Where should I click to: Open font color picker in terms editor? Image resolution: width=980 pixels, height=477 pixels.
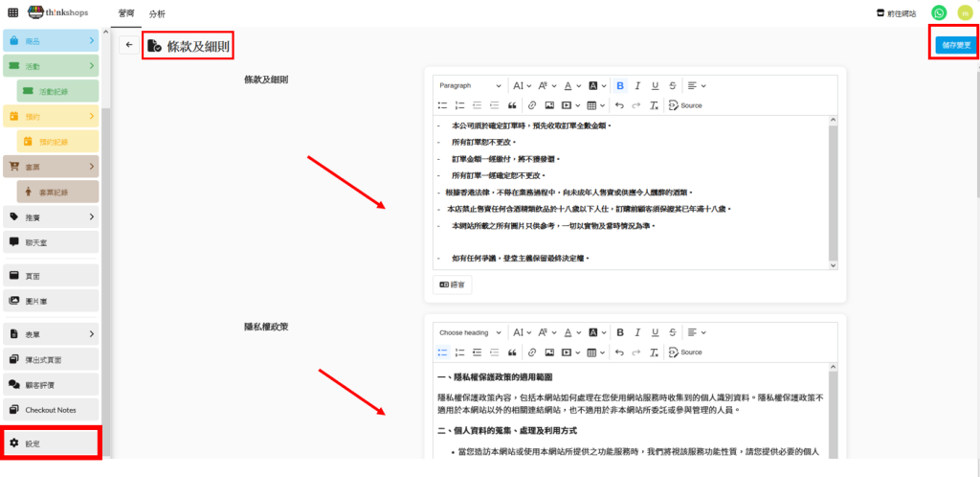tap(570, 86)
